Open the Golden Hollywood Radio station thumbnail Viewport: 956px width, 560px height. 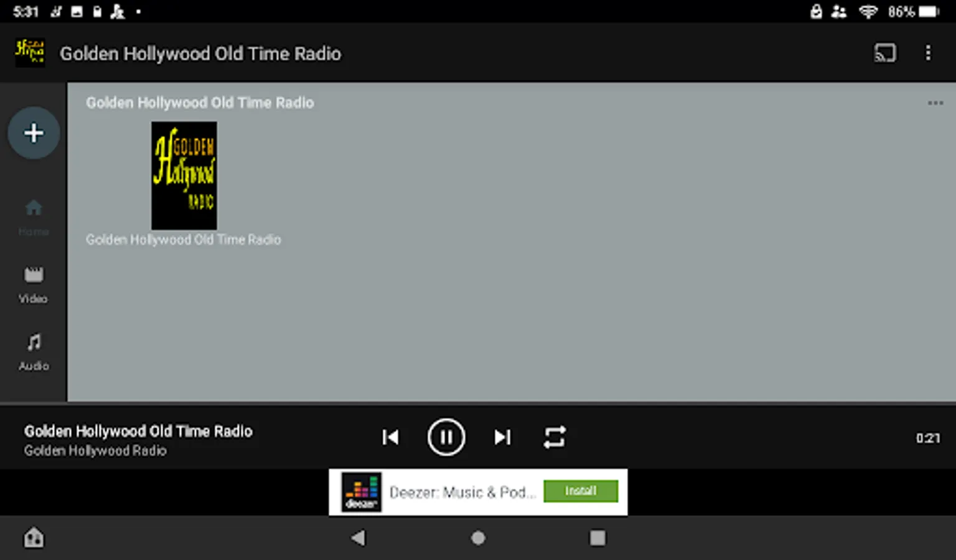click(x=184, y=175)
